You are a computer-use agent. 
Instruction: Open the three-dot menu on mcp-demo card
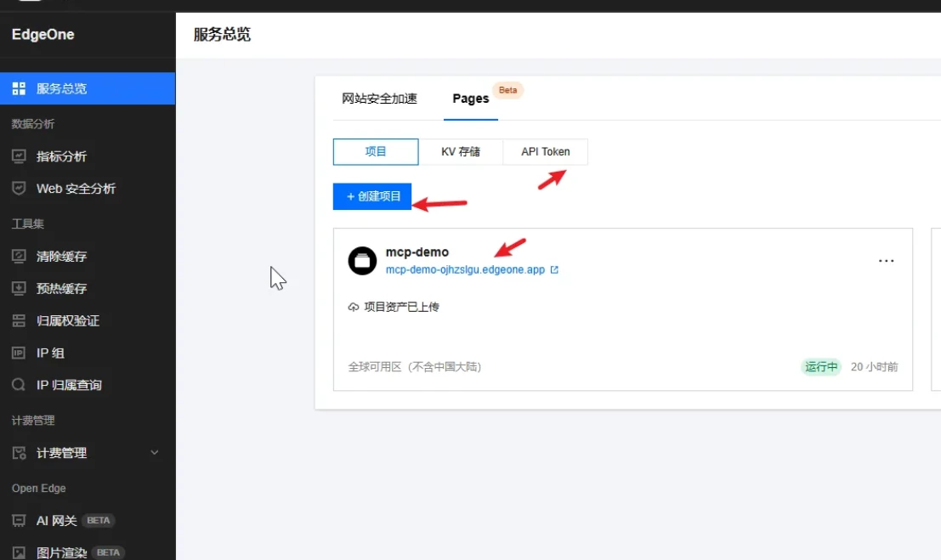coord(887,261)
